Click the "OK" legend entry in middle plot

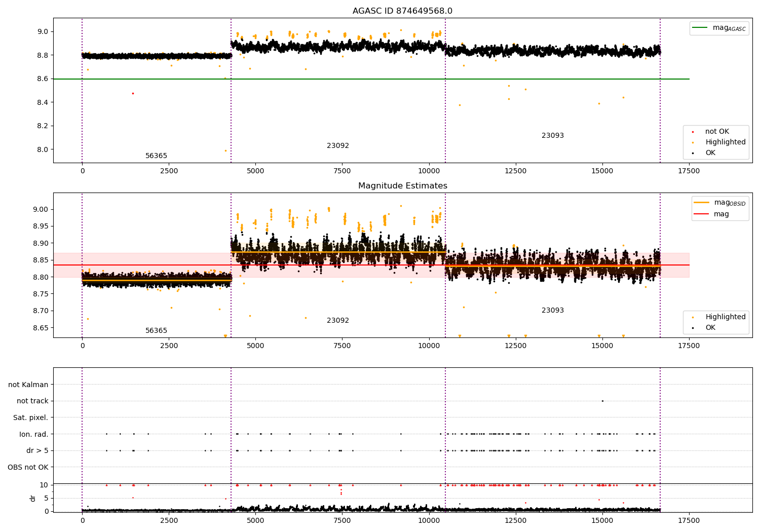[704, 327]
